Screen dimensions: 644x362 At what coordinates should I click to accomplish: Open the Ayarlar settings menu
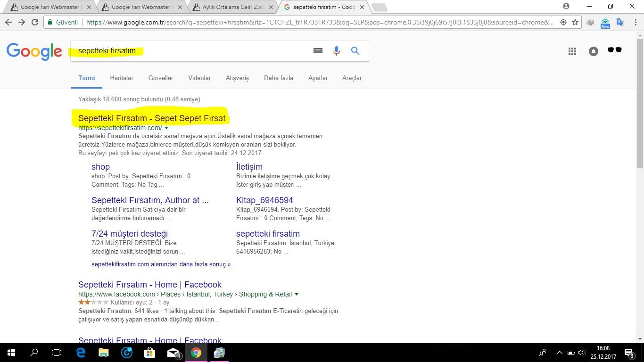click(318, 78)
